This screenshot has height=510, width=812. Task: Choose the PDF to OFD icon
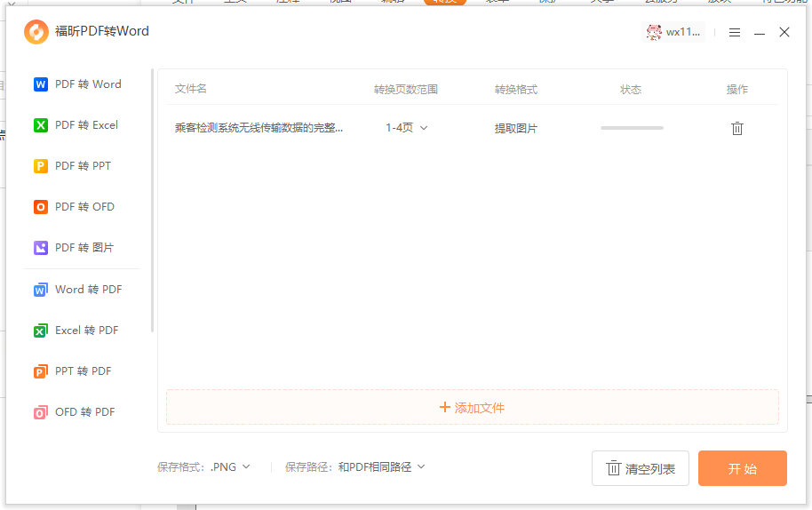coord(40,207)
